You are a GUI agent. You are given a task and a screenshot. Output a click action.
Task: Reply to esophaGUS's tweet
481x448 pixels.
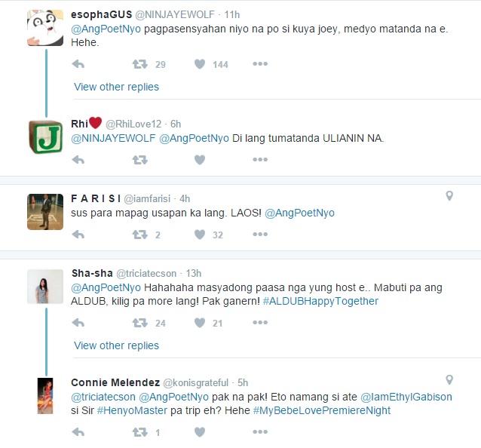(78, 64)
